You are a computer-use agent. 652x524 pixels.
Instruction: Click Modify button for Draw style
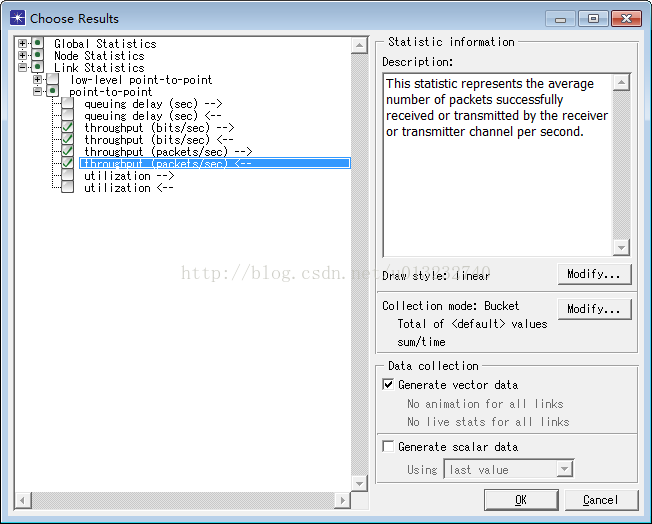tap(594, 274)
